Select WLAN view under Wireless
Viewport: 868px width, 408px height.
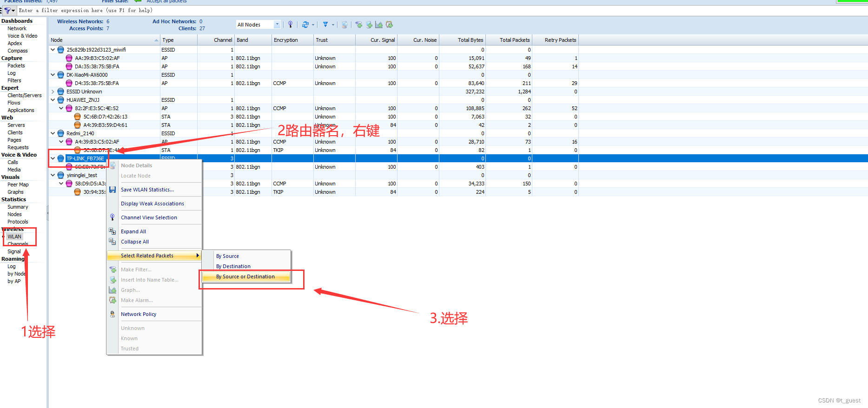(14, 237)
